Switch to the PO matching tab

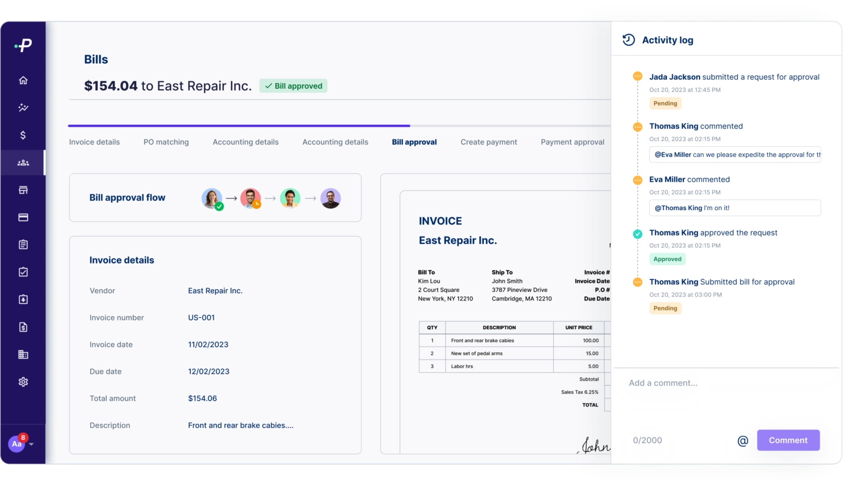(166, 142)
